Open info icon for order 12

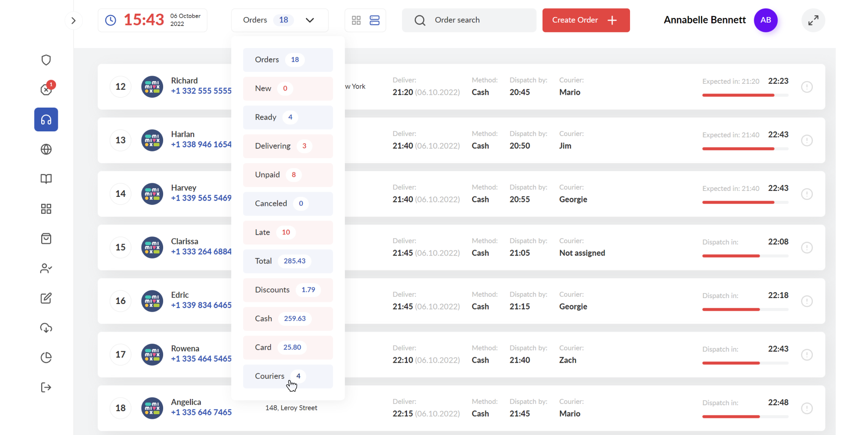[x=806, y=87]
